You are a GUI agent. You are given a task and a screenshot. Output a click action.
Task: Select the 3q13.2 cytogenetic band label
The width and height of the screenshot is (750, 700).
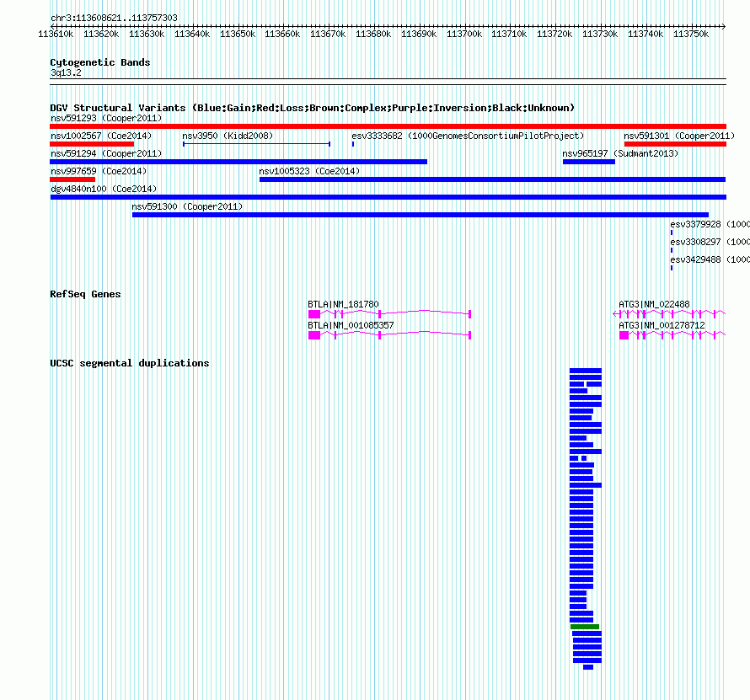click(66, 72)
